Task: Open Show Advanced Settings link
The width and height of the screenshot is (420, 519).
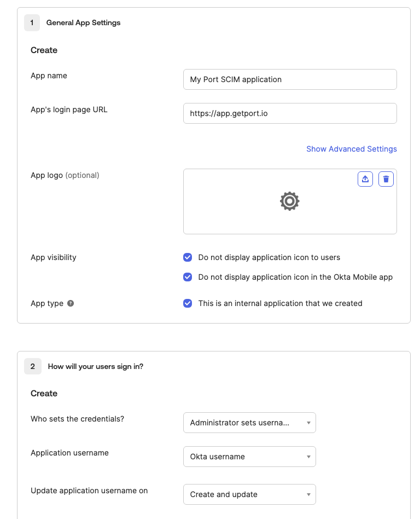Action: (352, 149)
